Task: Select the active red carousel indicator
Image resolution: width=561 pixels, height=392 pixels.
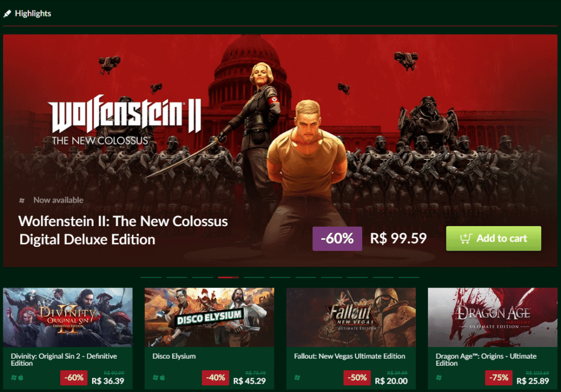Action: point(228,277)
